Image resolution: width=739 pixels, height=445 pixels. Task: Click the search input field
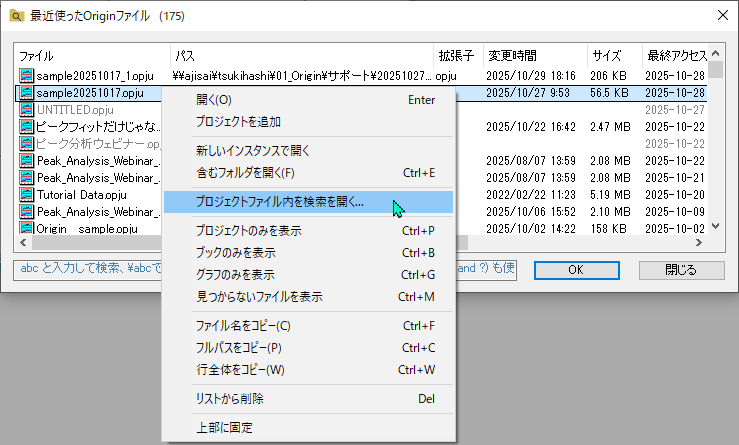(x=265, y=270)
